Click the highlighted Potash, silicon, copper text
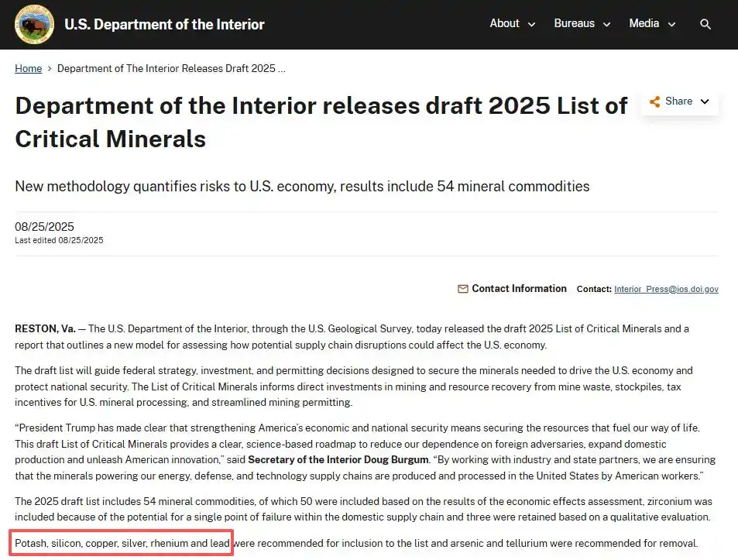The height and width of the screenshot is (560, 738). (x=122, y=544)
